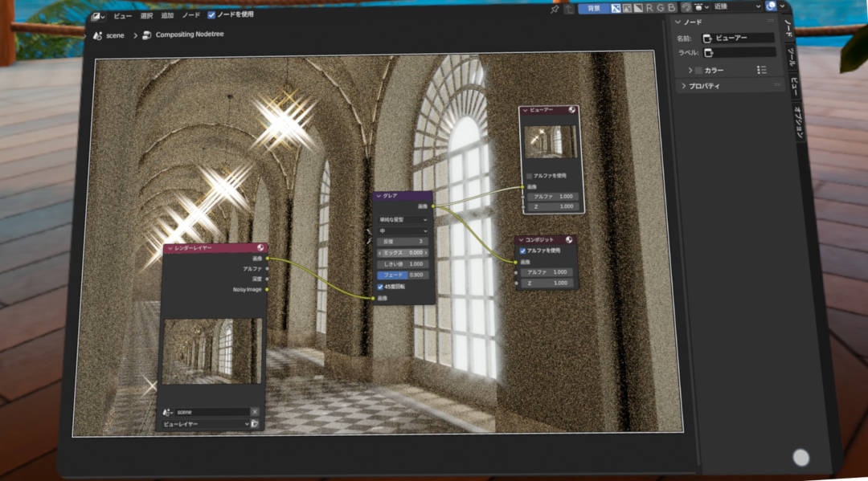Open the 近接 snap target dropdown
The width and height of the screenshot is (868, 481).
737,6
